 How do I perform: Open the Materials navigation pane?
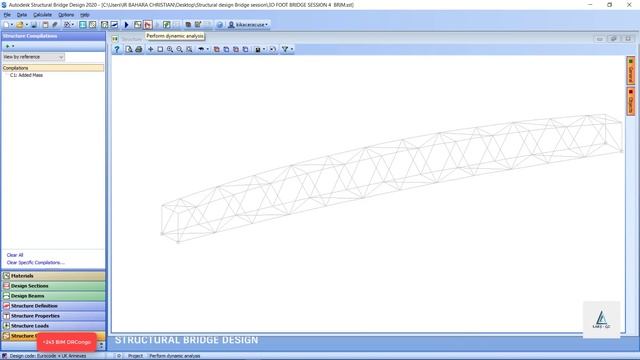(x=53, y=276)
